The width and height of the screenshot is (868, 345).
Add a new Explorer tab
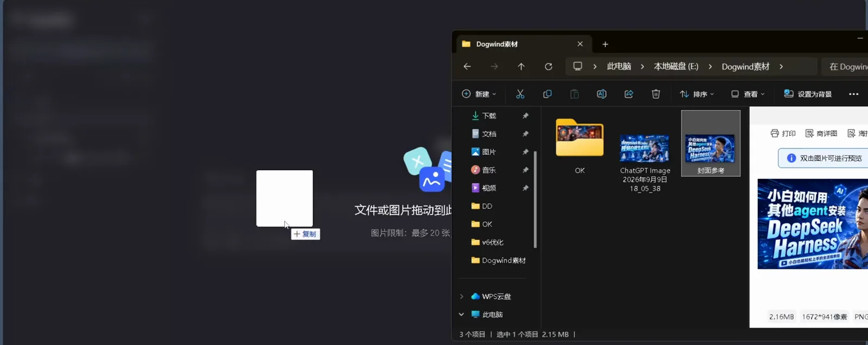(605, 44)
